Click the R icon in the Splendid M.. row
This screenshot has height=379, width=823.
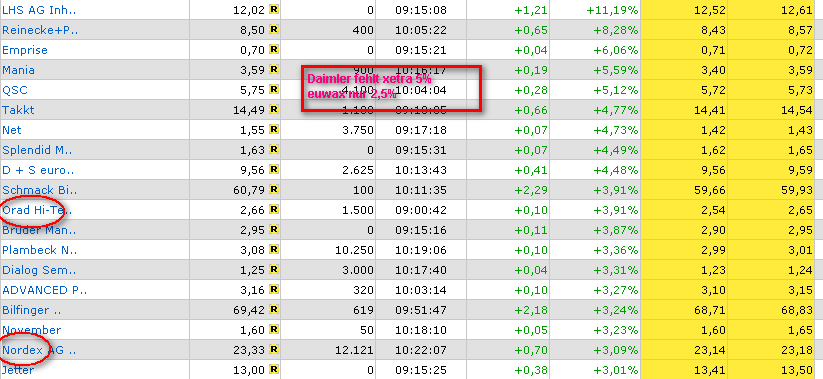273,150
